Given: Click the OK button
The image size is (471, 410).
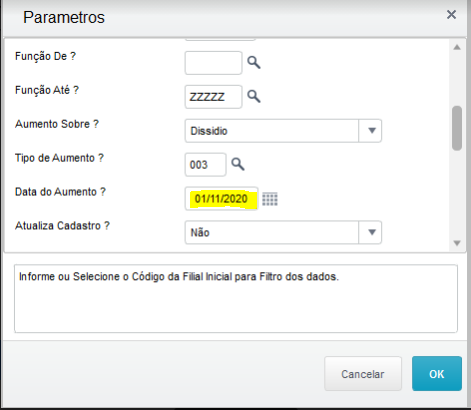Looking at the screenshot, I should (437, 374).
